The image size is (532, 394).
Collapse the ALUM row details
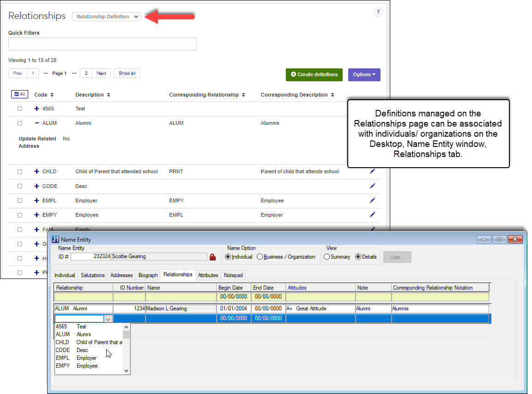click(x=37, y=123)
